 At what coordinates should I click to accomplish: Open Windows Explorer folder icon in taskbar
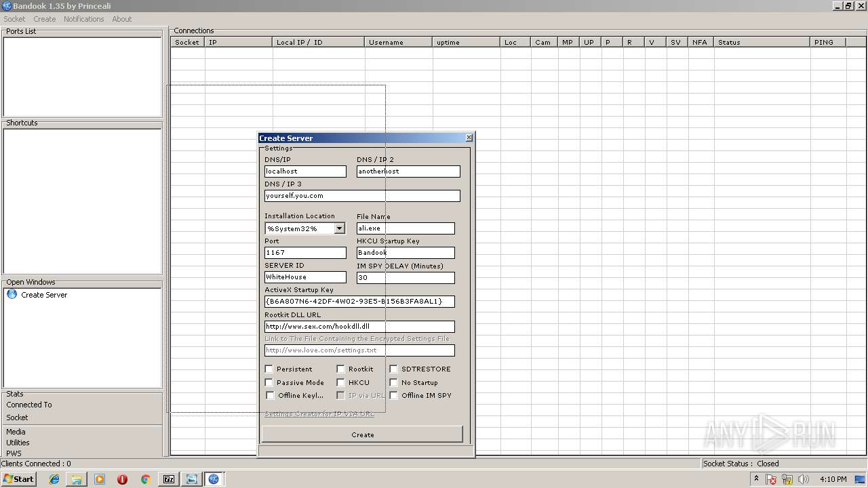click(x=77, y=479)
